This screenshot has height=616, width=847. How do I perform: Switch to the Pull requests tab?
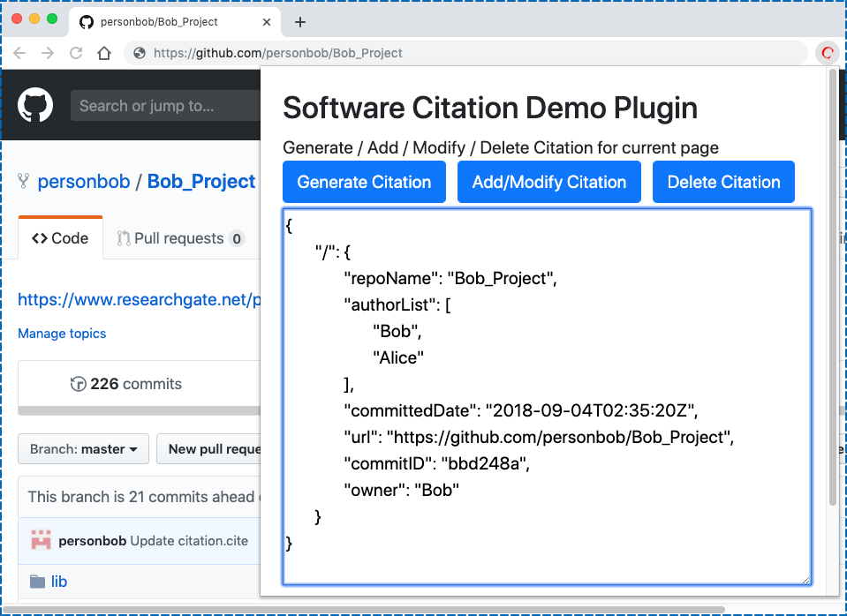point(180,238)
